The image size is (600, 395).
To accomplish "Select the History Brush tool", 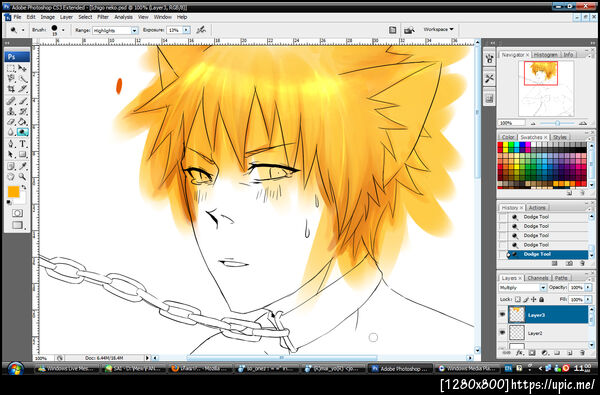I will coord(23,112).
